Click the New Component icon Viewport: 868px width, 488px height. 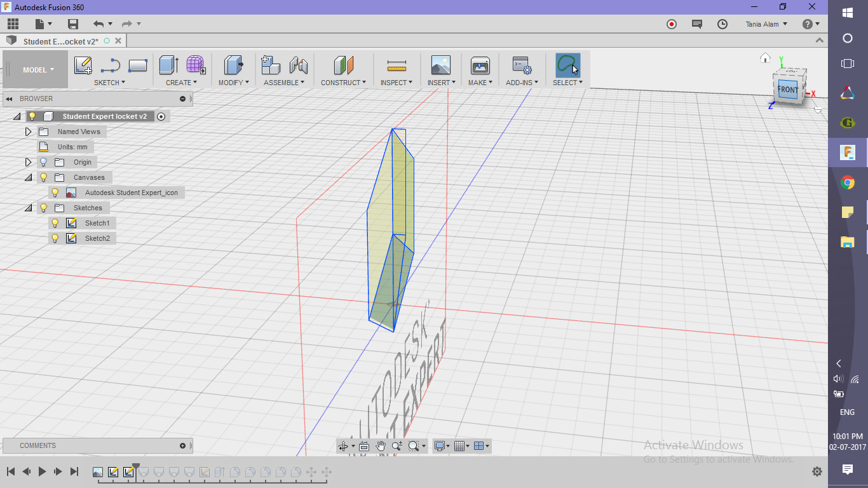tap(271, 65)
